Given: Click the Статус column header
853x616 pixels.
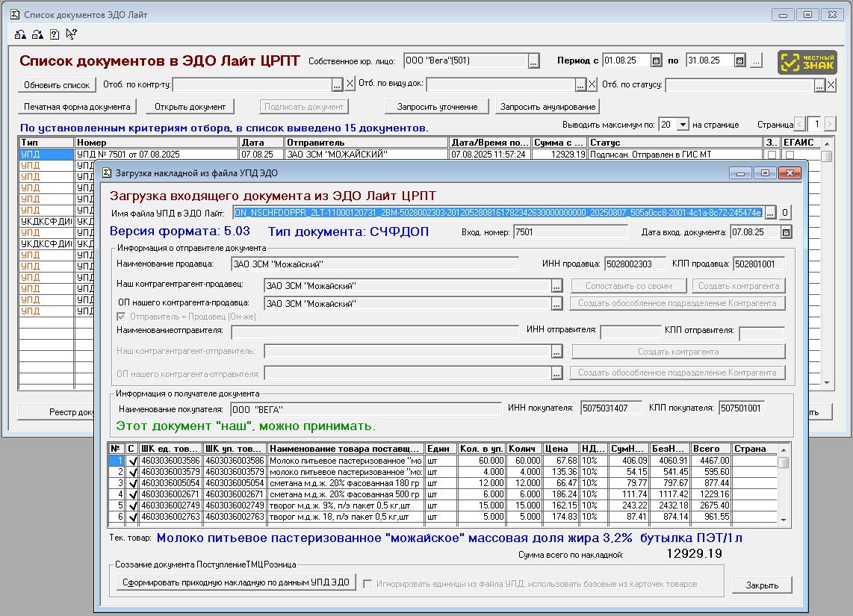Looking at the screenshot, I should [x=674, y=143].
